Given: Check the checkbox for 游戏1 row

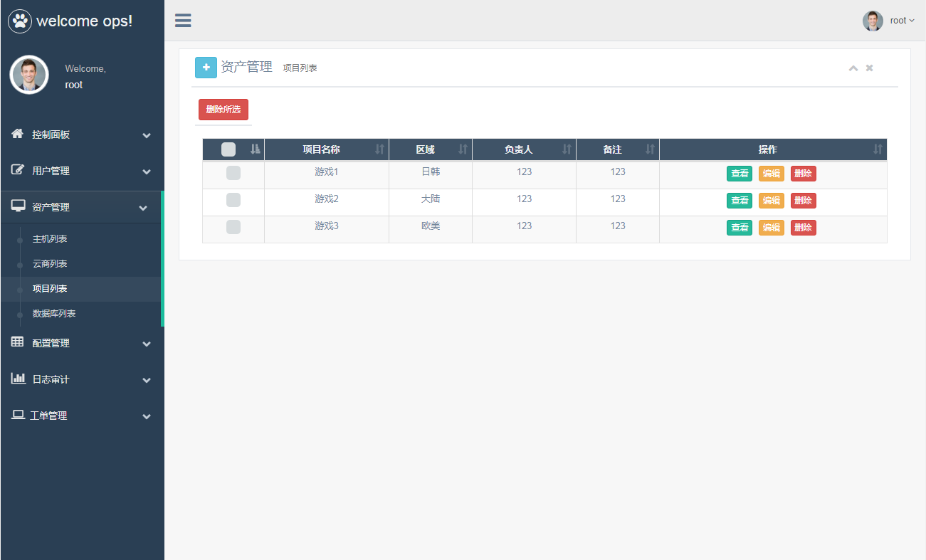Looking at the screenshot, I should [233, 173].
